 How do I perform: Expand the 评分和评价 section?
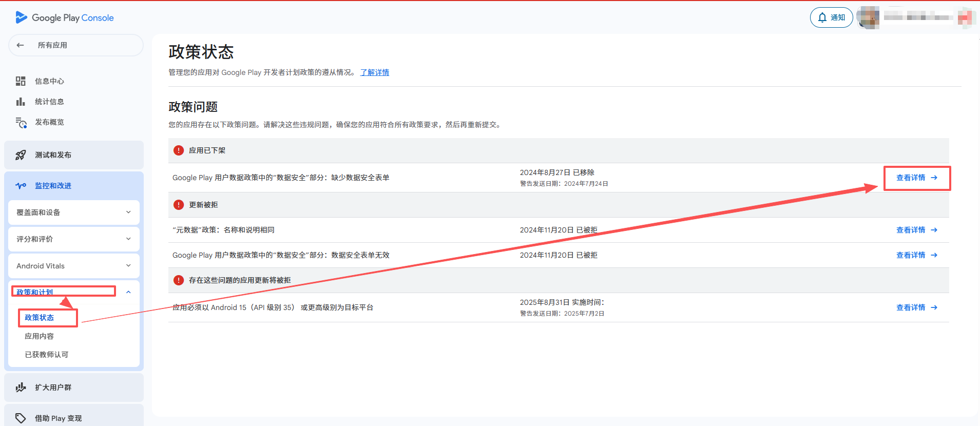(x=74, y=239)
